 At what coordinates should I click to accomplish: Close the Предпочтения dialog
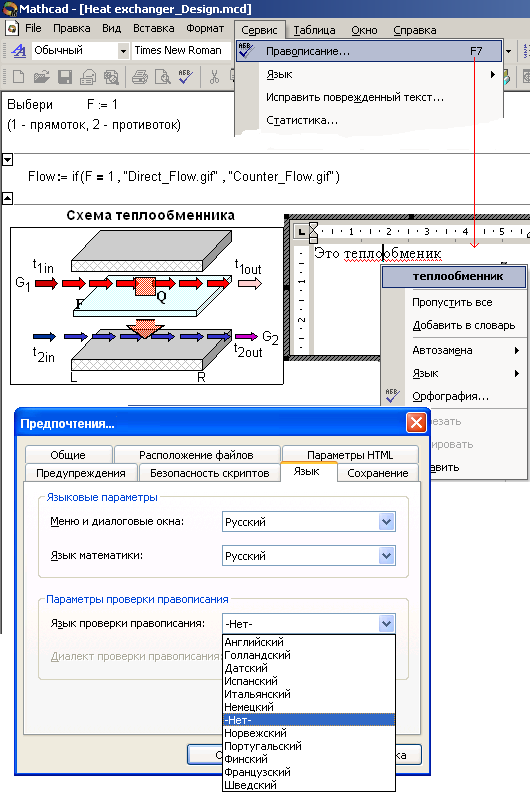(416, 422)
